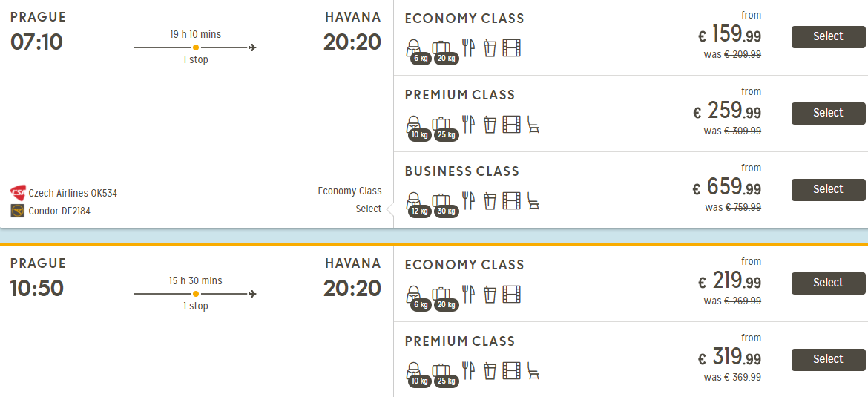This screenshot has width=868, height=397.
Task: Click the Czech Airlines logo icon
Action: tap(18, 193)
